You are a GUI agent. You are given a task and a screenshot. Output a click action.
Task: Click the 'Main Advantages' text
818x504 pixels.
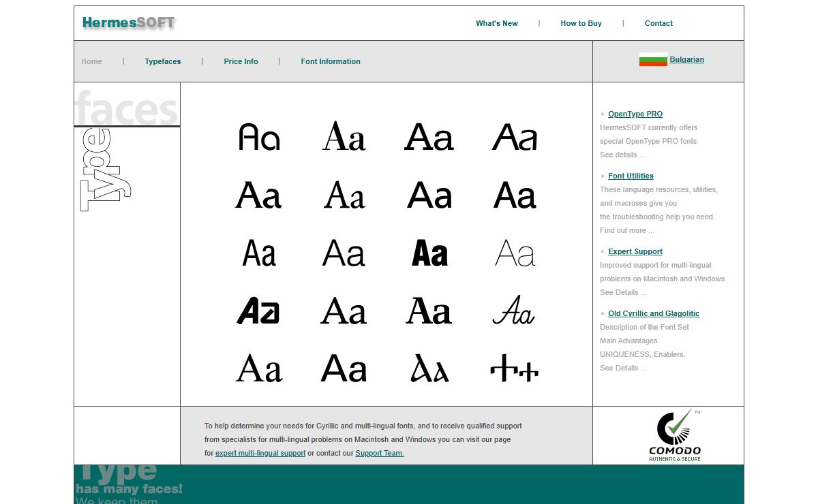(x=628, y=341)
